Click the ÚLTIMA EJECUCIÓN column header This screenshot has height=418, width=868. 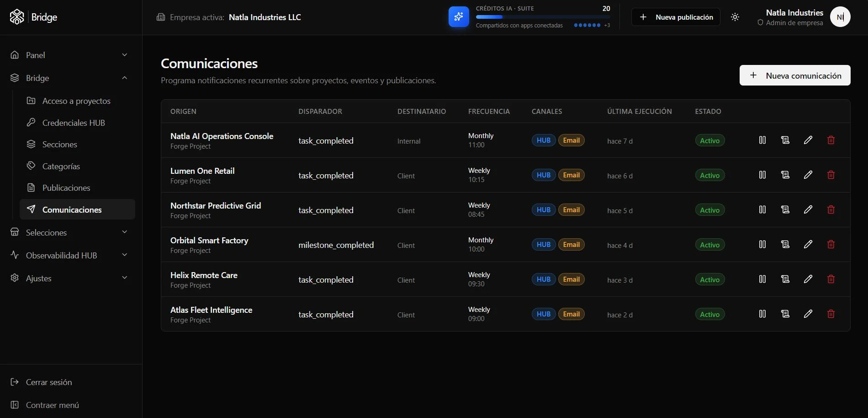(640, 111)
